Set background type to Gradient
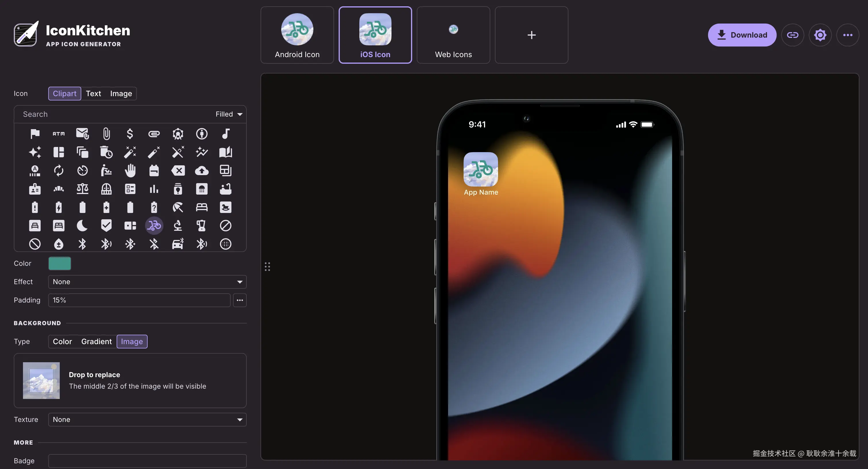The width and height of the screenshot is (868, 469). 97,341
